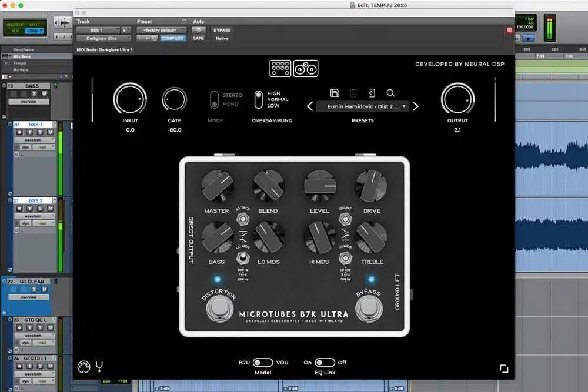The image size is (588, 392).
Task: Toggle the B7U/VDU Model switch
Action: click(262, 363)
